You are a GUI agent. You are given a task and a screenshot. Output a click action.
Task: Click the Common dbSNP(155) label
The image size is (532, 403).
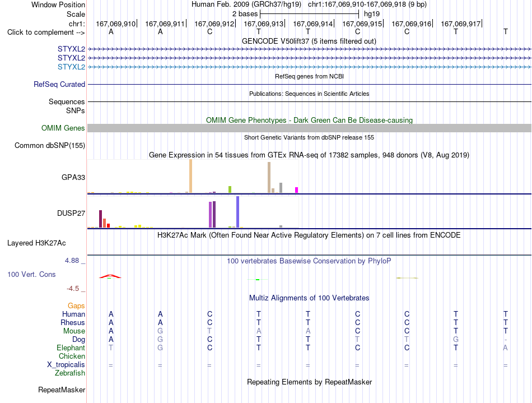click(x=50, y=145)
